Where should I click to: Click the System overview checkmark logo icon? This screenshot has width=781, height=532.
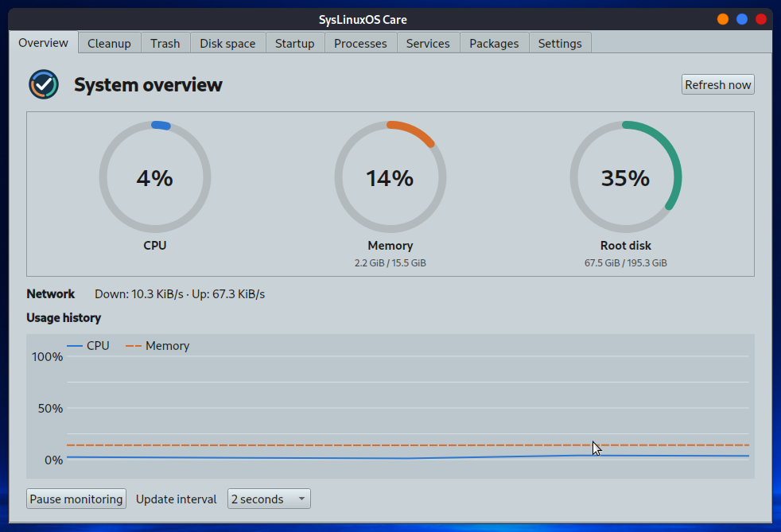click(x=43, y=84)
